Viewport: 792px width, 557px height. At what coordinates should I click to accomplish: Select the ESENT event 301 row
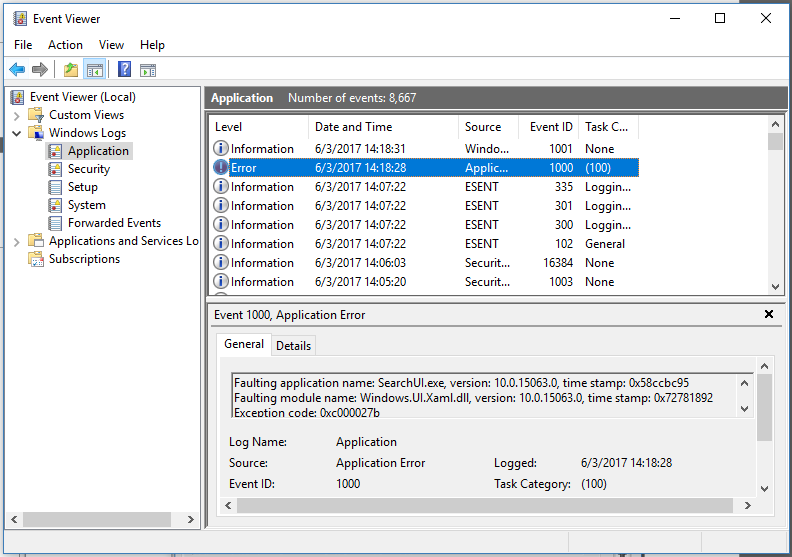coord(424,206)
